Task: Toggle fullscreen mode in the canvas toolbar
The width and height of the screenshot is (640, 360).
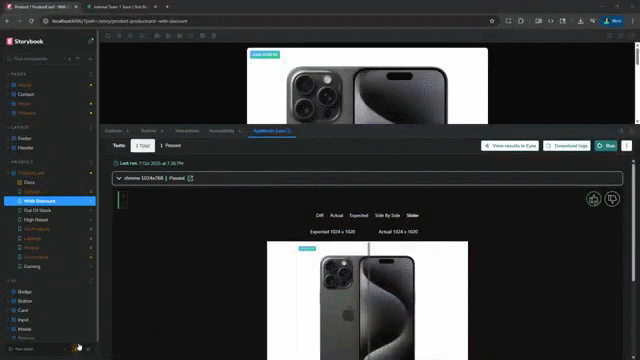Action: click(x=609, y=36)
